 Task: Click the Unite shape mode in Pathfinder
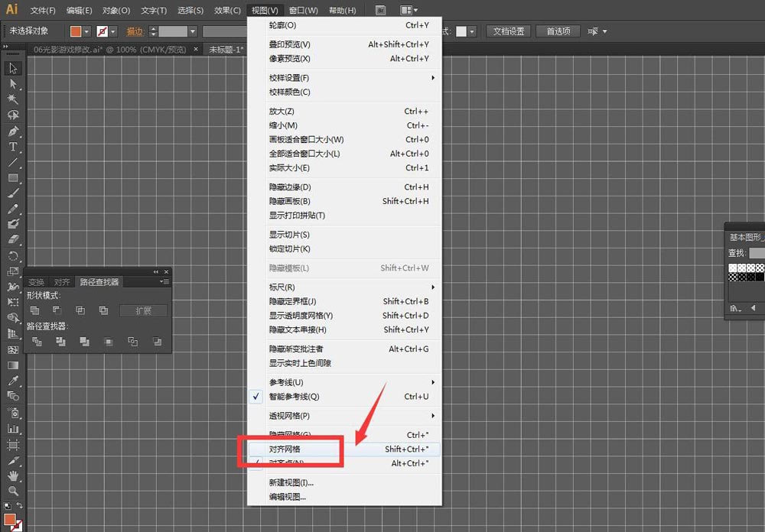[35, 310]
